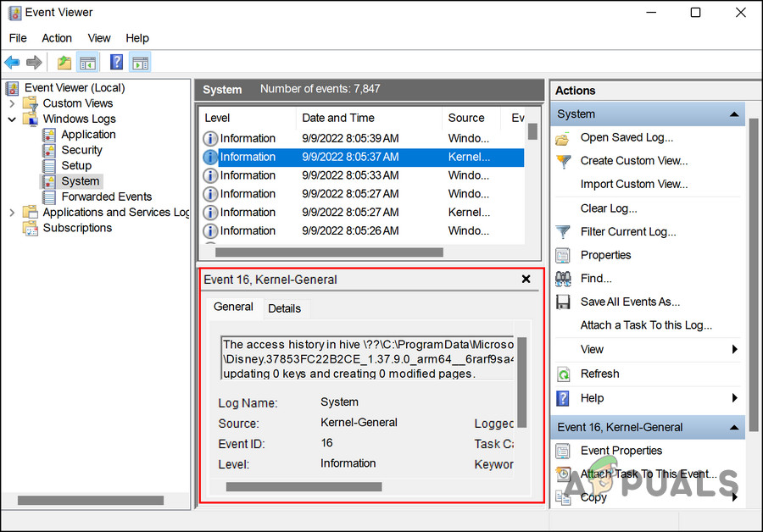The height and width of the screenshot is (532, 763).
Task: Click Save All Events As action text
Action: tap(630, 302)
